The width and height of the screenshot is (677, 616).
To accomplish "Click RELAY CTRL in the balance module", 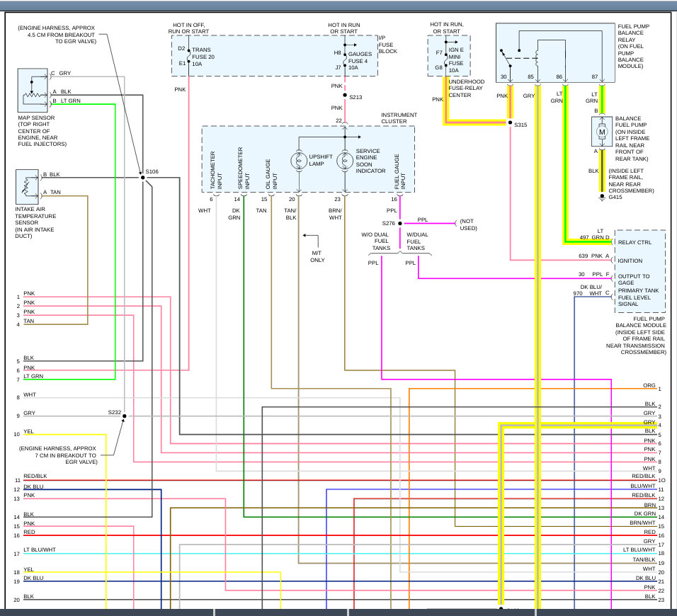I will (x=635, y=242).
